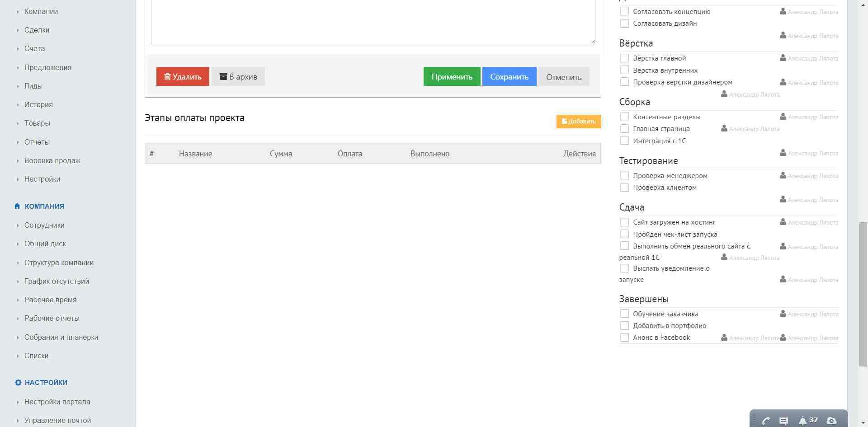Image resolution: width=868 pixels, height=427 pixels.
Task: Click the gear icon next to НАСТРОЙКИ
Action: 18,382
